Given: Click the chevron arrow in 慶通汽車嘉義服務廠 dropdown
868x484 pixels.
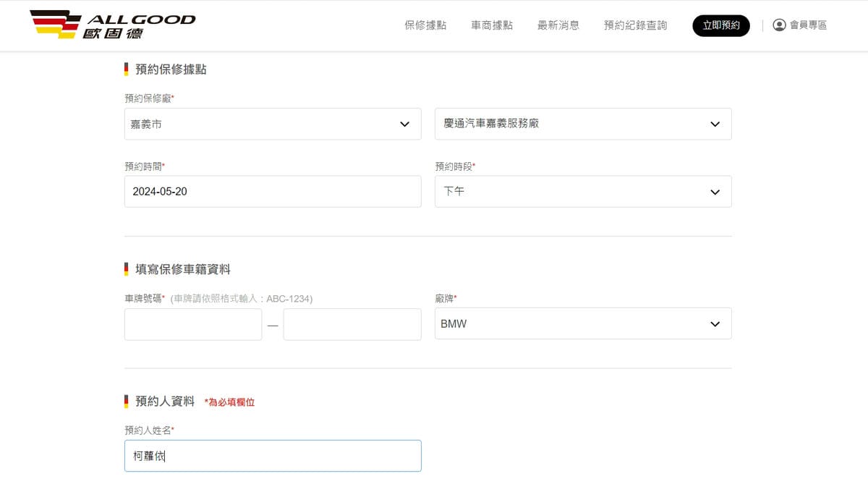Looking at the screenshot, I should [x=715, y=124].
